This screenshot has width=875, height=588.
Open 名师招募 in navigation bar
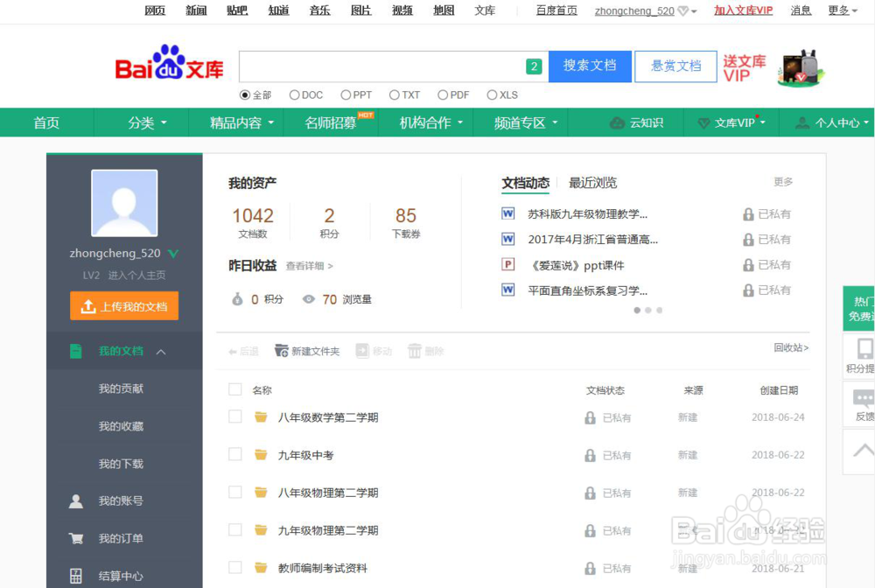point(331,122)
